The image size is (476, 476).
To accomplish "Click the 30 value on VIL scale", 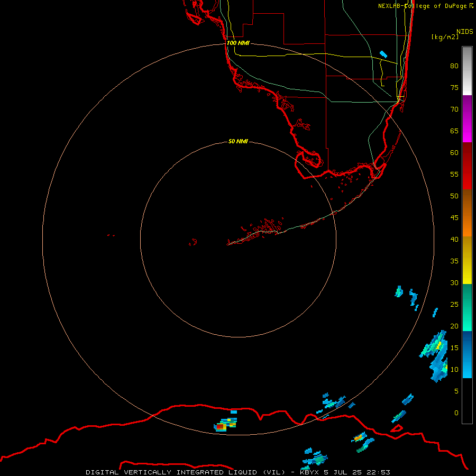I will [x=454, y=282].
